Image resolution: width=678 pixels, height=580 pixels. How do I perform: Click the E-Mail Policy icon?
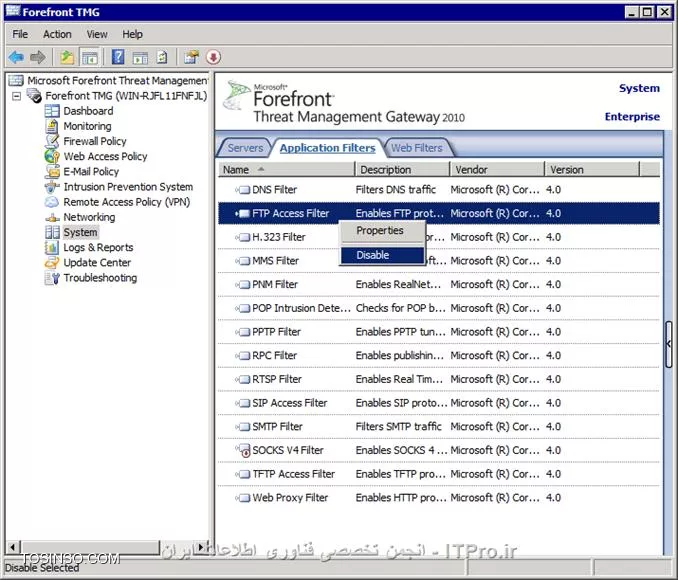click(x=52, y=172)
